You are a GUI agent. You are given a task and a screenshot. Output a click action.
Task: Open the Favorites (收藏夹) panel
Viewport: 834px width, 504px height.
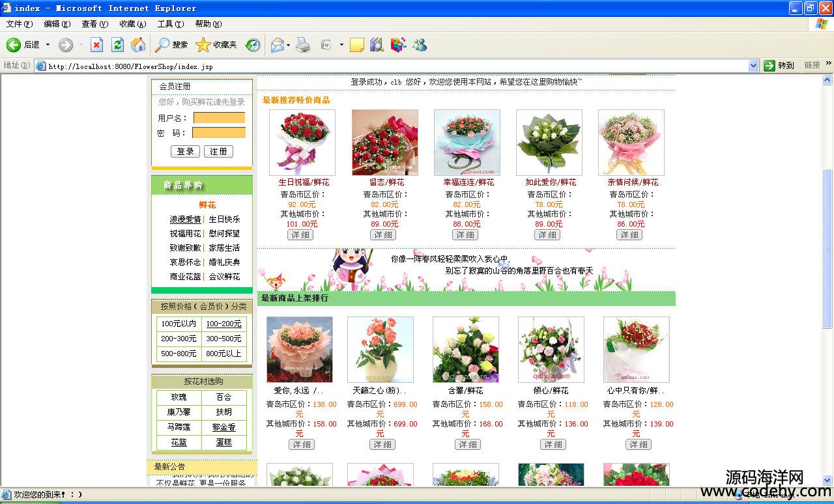tap(217, 44)
